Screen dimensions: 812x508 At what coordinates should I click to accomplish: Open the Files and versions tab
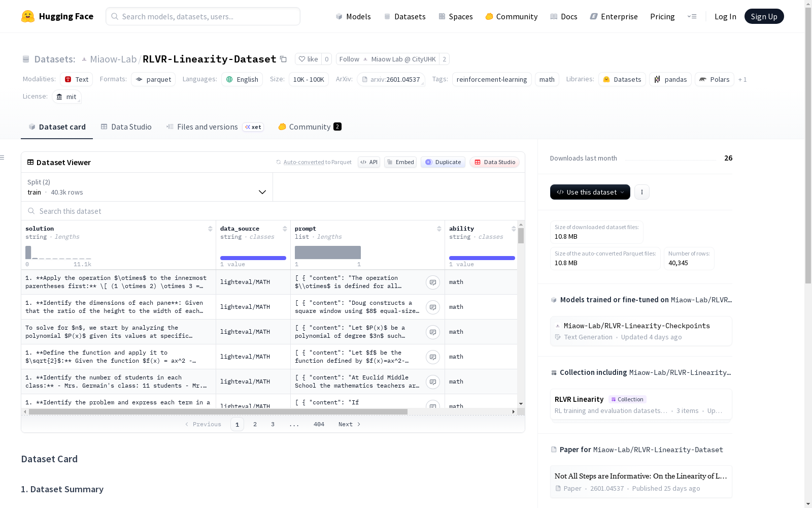[x=215, y=127]
